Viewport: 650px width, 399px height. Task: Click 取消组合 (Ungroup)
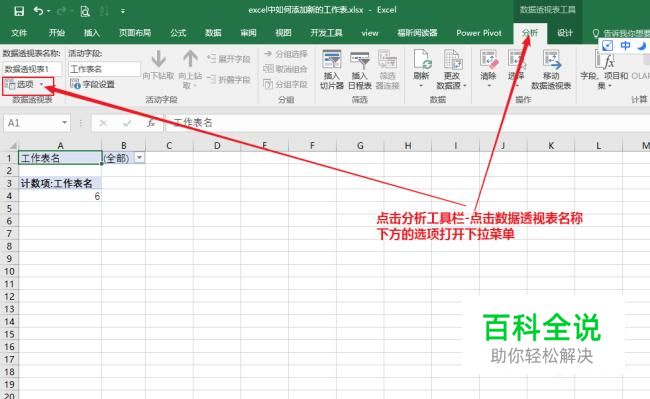coord(286,69)
